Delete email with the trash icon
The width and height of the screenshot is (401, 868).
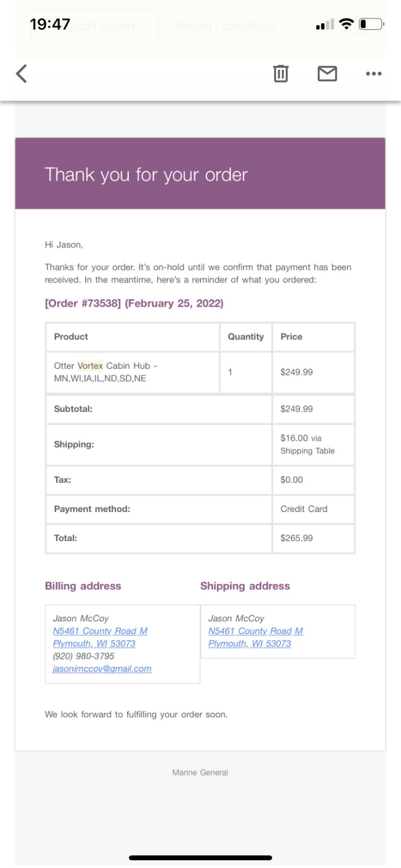tap(281, 74)
